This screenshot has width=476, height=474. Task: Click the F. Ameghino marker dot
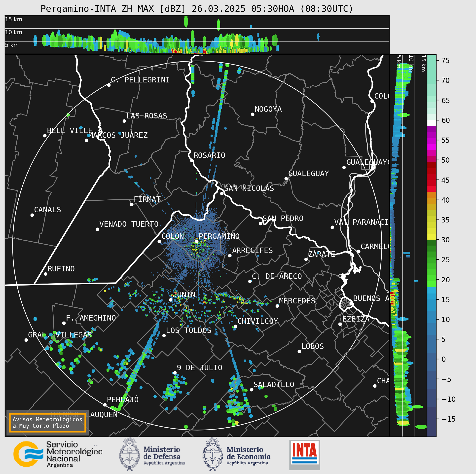point(64,323)
